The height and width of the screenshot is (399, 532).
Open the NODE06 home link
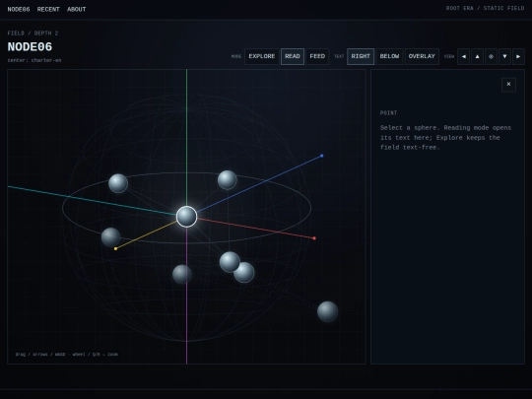(19, 10)
